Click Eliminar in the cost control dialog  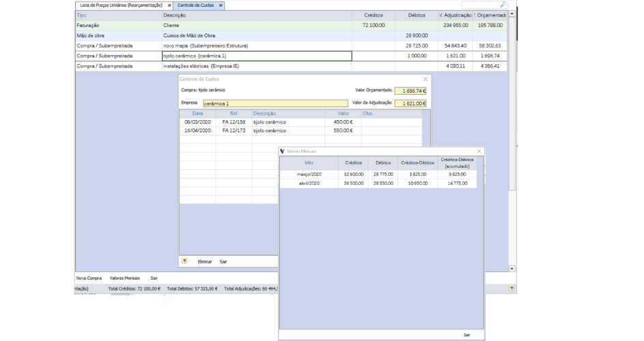204,261
